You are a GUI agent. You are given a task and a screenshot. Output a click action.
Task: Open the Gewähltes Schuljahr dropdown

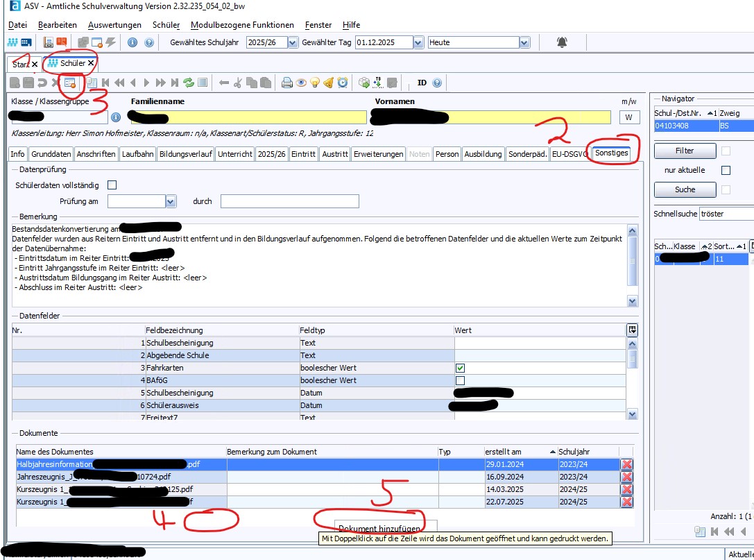point(292,42)
